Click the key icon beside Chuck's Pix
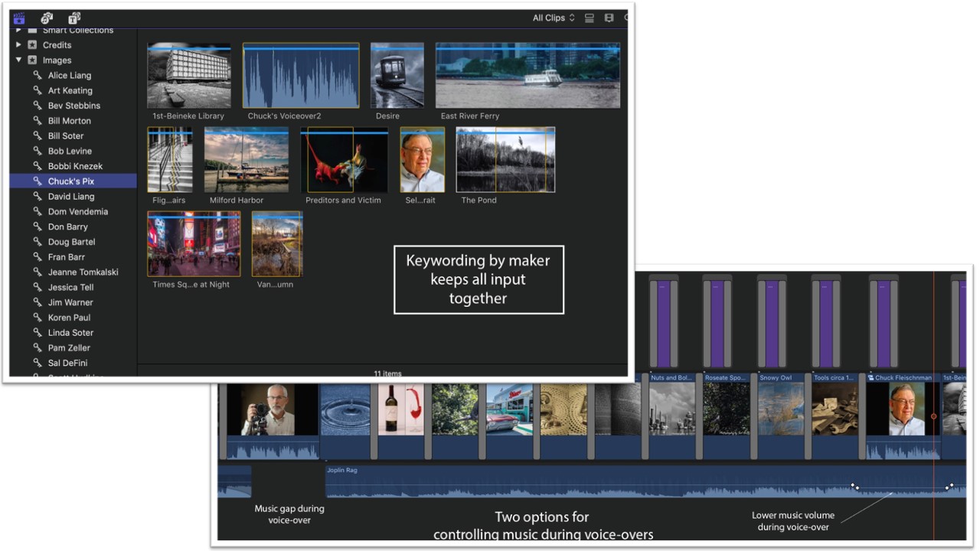 (x=38, y=181)
